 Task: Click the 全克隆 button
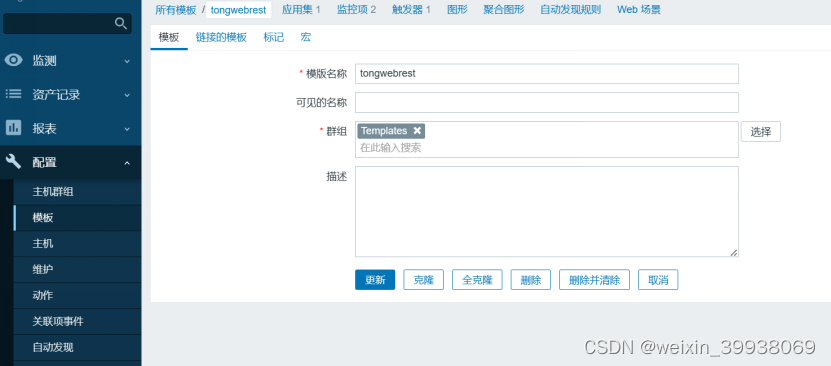[x=477, y=280]
